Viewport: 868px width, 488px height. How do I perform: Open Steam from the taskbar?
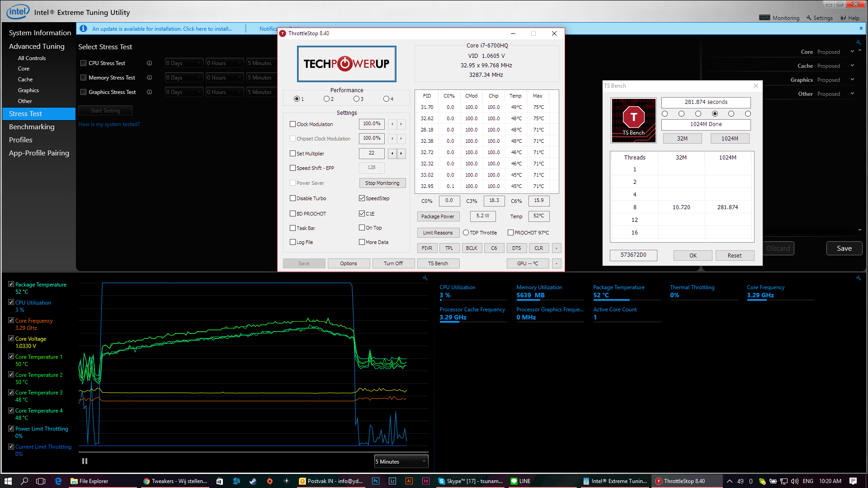pyautogui.click(x=253, y=481)
